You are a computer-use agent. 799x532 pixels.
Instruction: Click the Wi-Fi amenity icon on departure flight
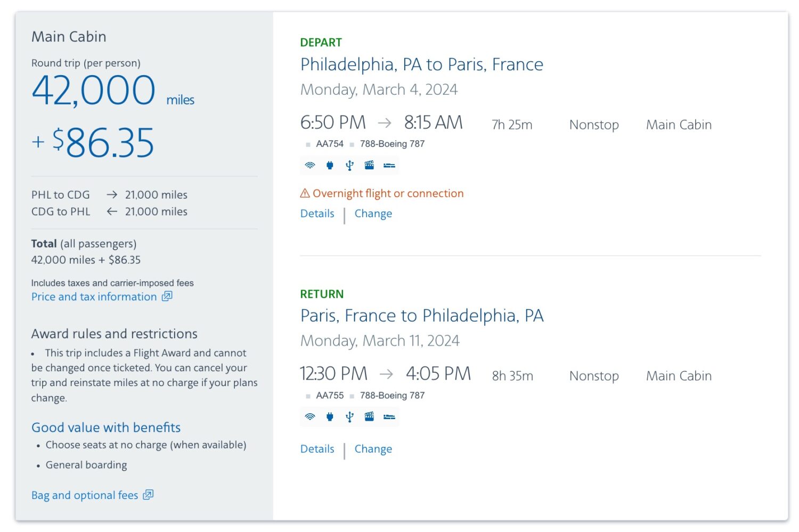[x=309, y=165]
